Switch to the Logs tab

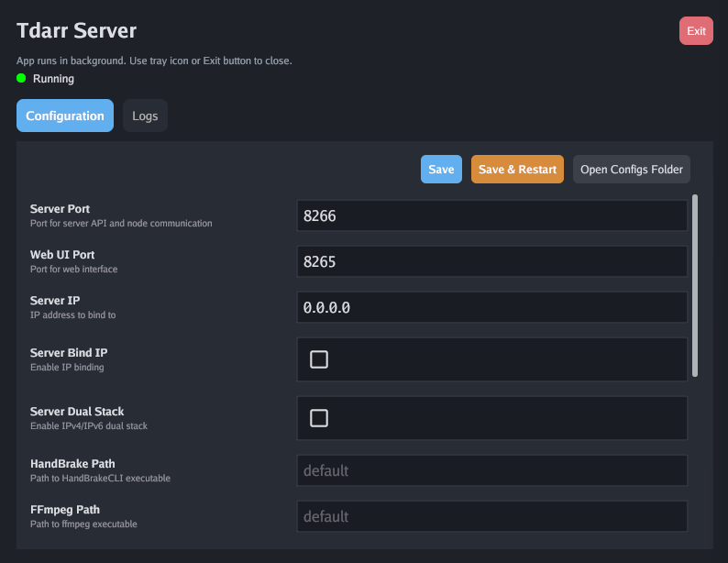pos(145,116)
